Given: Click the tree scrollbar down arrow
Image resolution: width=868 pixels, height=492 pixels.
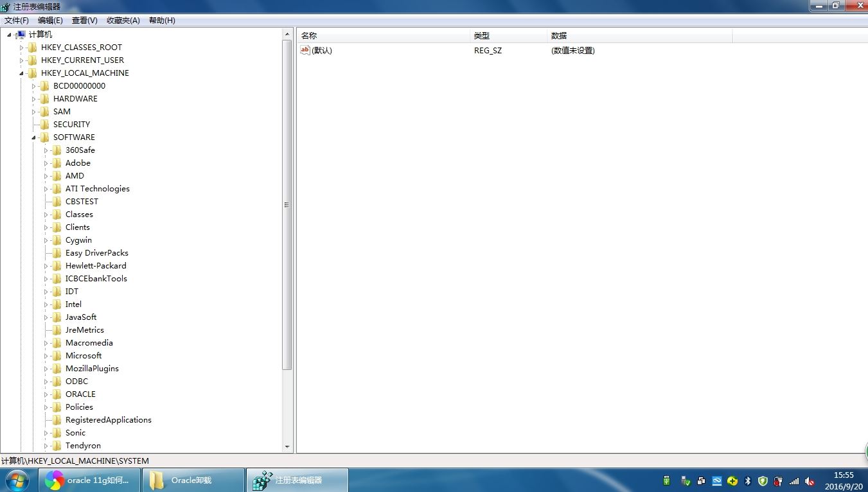Looking at the screenshot, I should pyautogui.click(x=287, y=447).
